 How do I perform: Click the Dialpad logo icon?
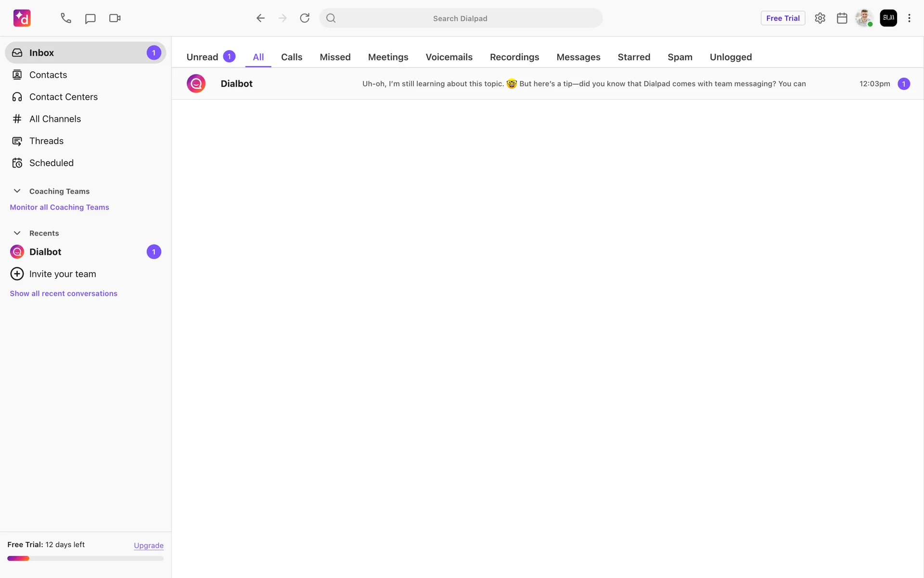pyautogui.click(x=22, y=18)
